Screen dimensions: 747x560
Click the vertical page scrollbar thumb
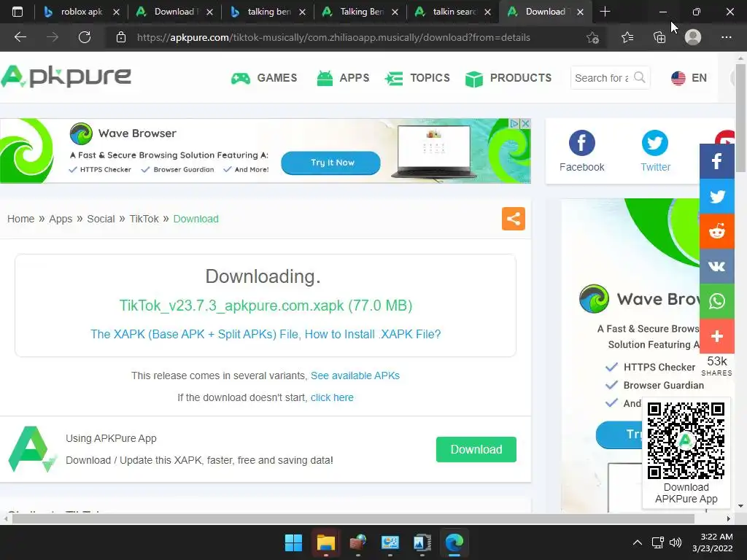pos(740,117)
